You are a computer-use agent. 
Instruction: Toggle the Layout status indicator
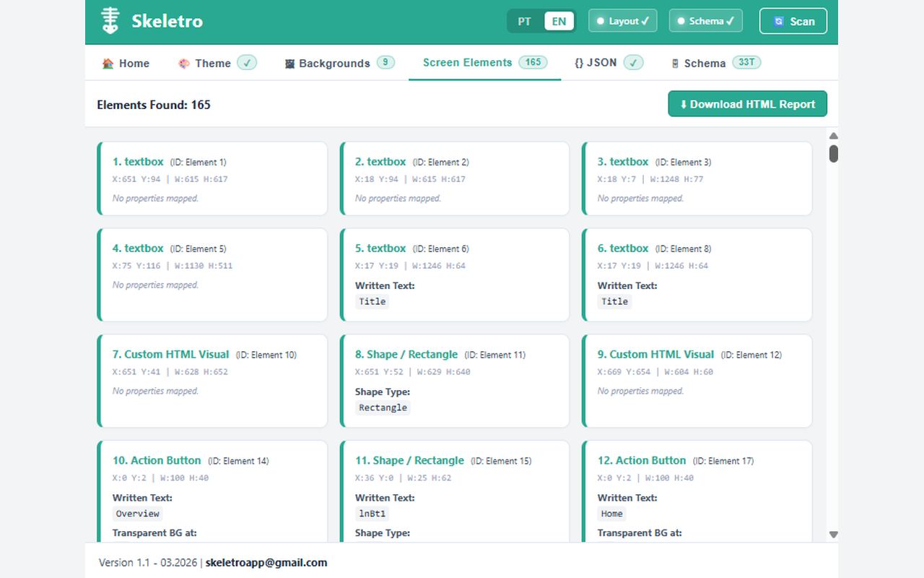click(622, 21)
